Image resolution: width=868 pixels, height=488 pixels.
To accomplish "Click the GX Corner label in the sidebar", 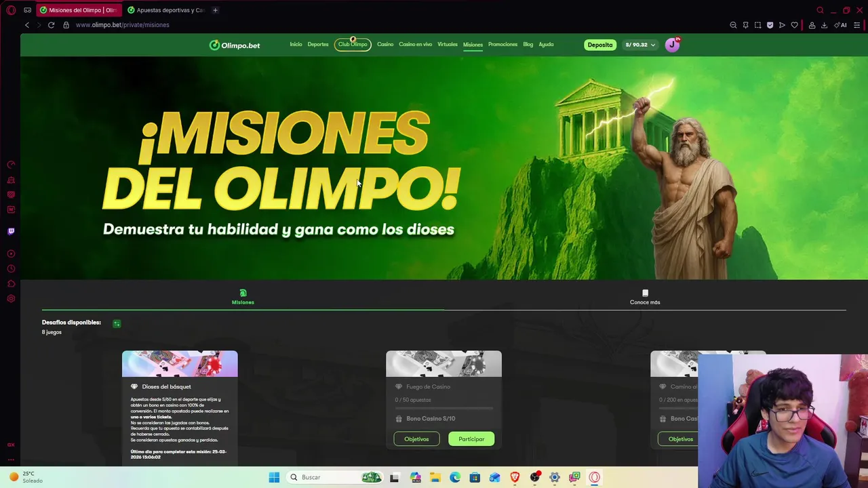I will click(x=11, y=445).
